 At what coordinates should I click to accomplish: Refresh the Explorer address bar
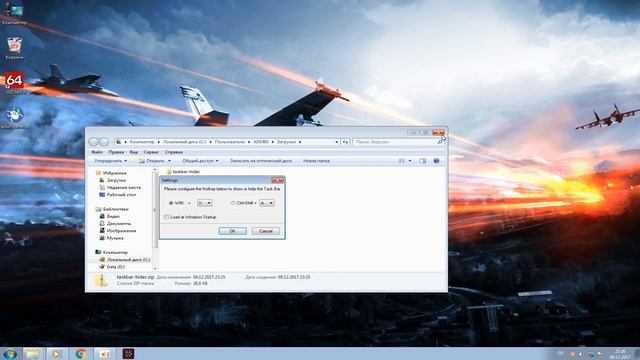[x=345, y=142]
